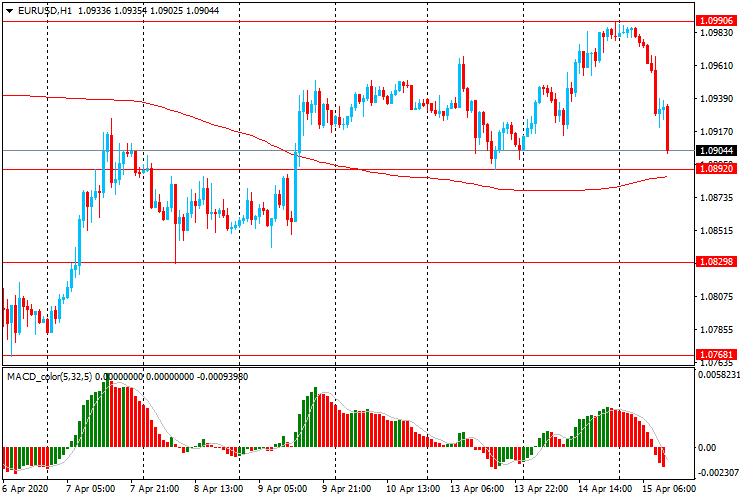740x500 pixels.
Task: Click the 1.09830 price scale value
Action: [x=717, y=33]
